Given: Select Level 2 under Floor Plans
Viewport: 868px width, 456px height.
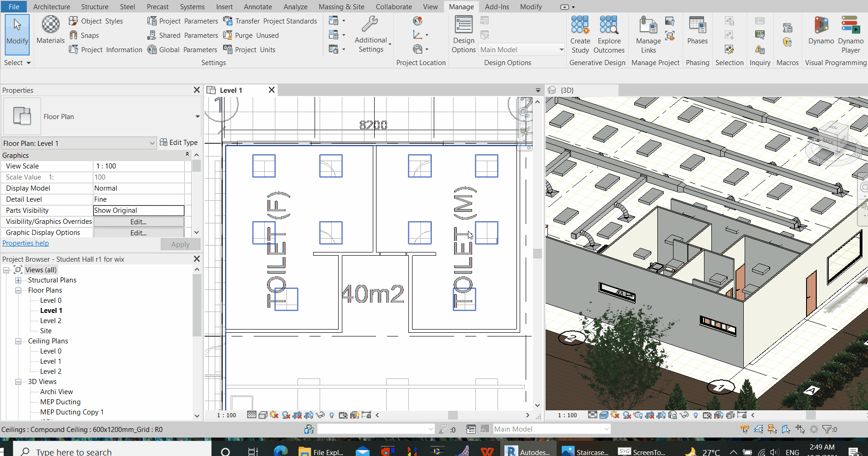Looking at the screenshot, I should [50, 321].
